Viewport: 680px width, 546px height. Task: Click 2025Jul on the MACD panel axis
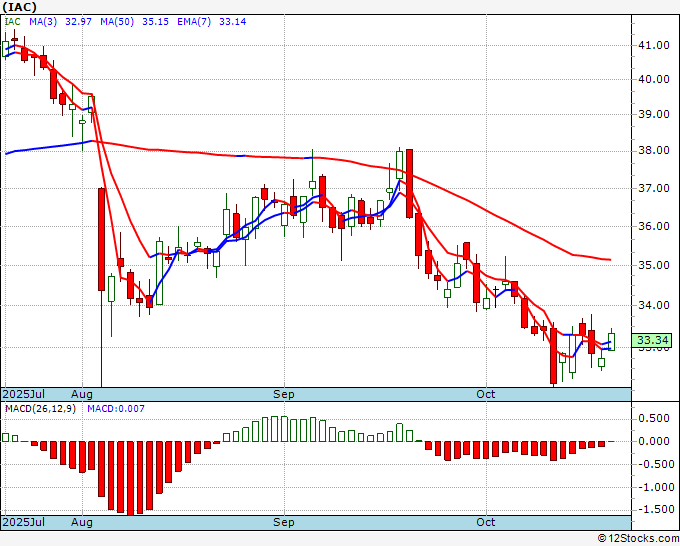24,522
